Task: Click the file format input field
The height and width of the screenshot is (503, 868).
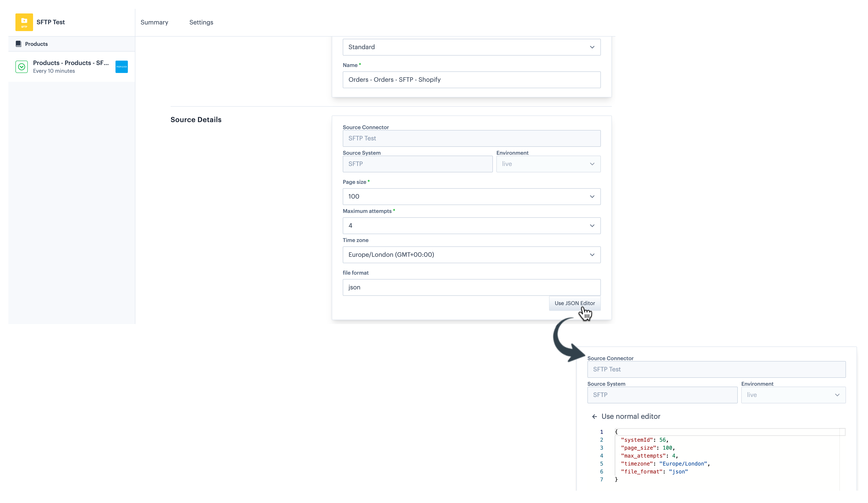Action: [x=471, y=287]
